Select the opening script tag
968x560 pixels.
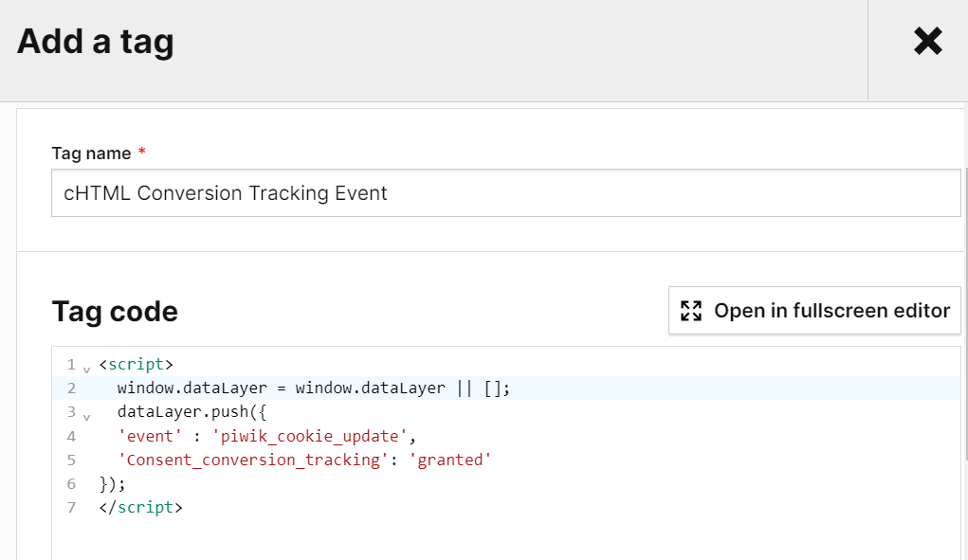point(137,364)
